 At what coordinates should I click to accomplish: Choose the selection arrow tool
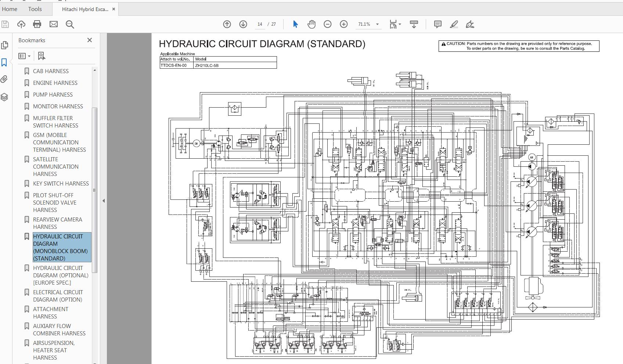(x=295, y=24)
